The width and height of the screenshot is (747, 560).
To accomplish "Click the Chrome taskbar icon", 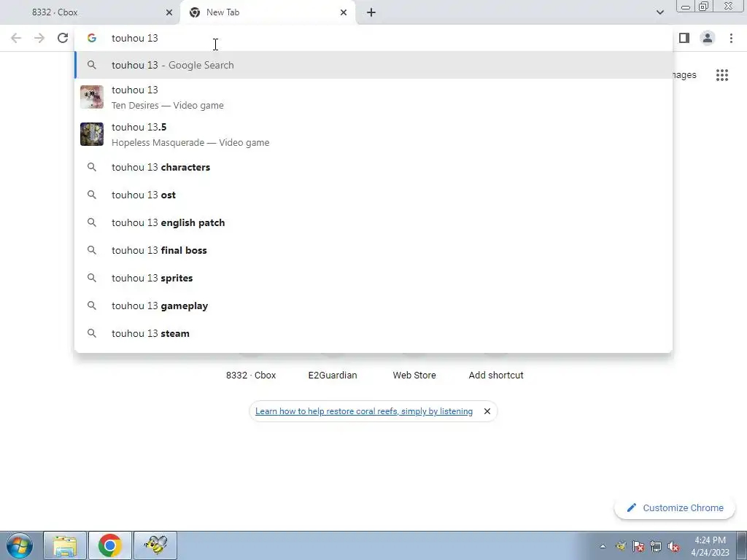I will pyautogui.click(x=110, y=545).
